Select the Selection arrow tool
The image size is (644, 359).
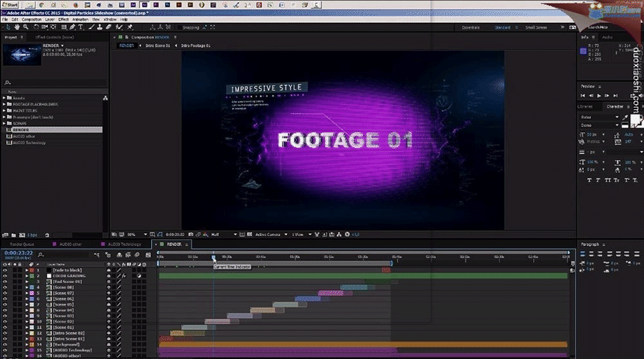point(8,27)
